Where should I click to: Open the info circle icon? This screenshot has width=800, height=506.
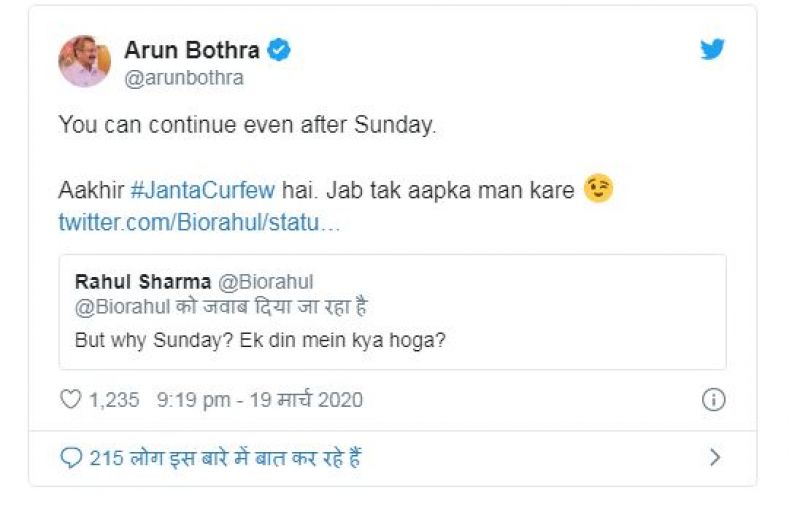click(713, 400)
